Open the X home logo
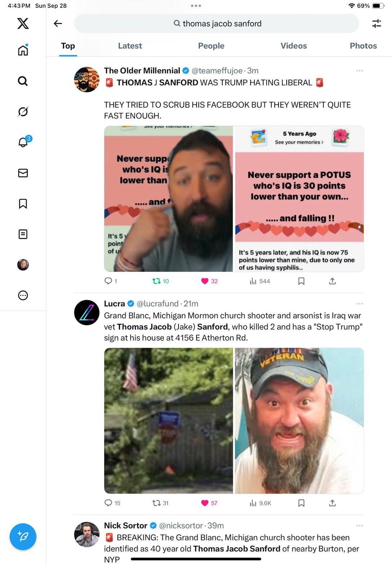The image size is (392, 564). pyautogui.click(x=23, y=23)
